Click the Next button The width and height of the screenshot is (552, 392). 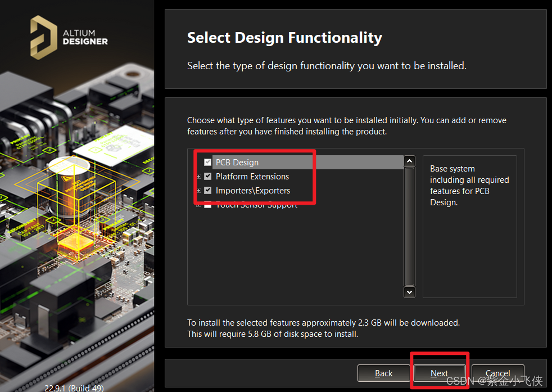click(x=440, y=373)
